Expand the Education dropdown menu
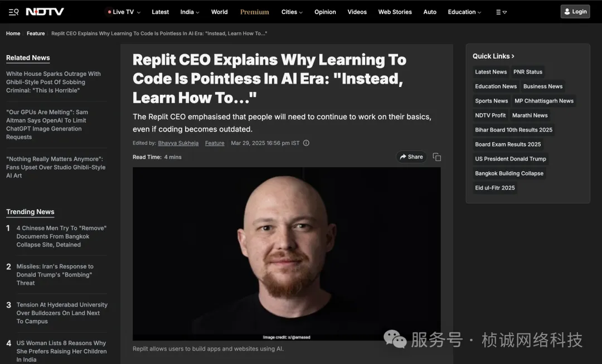602x364 pixels. (x=464, y=12)
